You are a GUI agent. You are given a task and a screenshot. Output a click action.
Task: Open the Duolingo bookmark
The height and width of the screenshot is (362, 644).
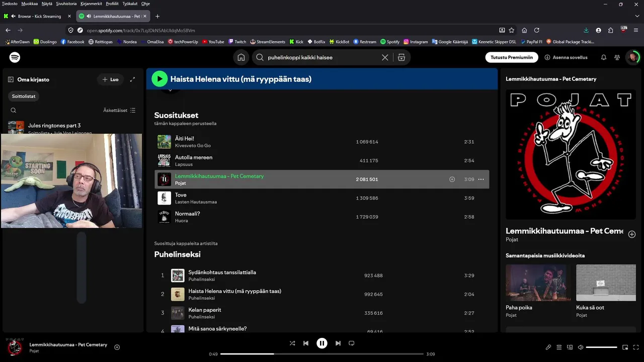pos(45,42)
